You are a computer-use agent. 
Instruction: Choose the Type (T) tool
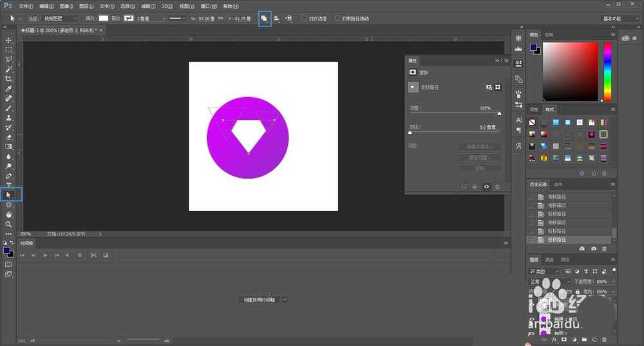tap(8, 185)
